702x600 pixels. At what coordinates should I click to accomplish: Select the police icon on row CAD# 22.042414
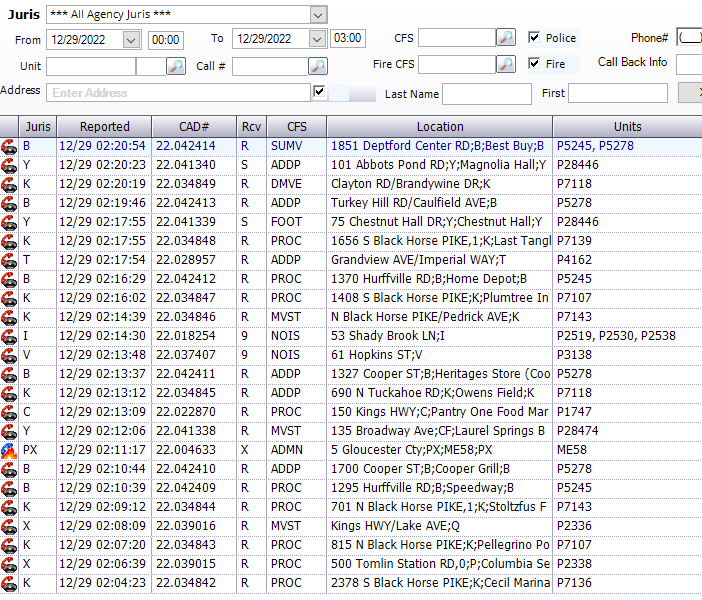(9, 146)
